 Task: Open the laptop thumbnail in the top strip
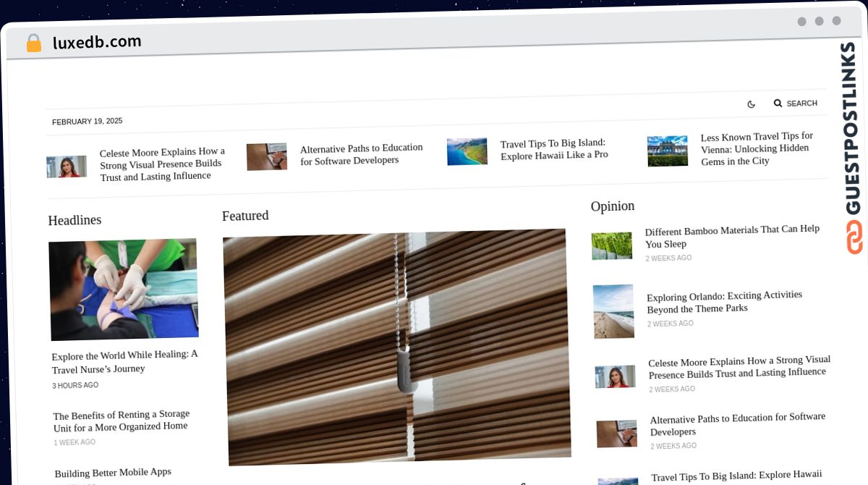click(x=267, y=156)
